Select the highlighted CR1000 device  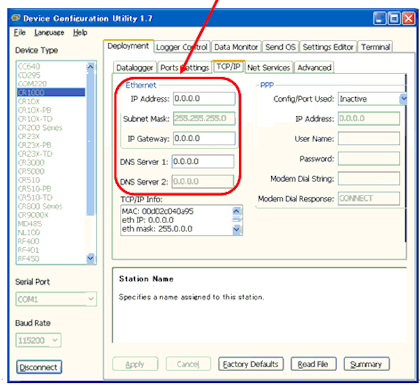(x=51, y=92)
